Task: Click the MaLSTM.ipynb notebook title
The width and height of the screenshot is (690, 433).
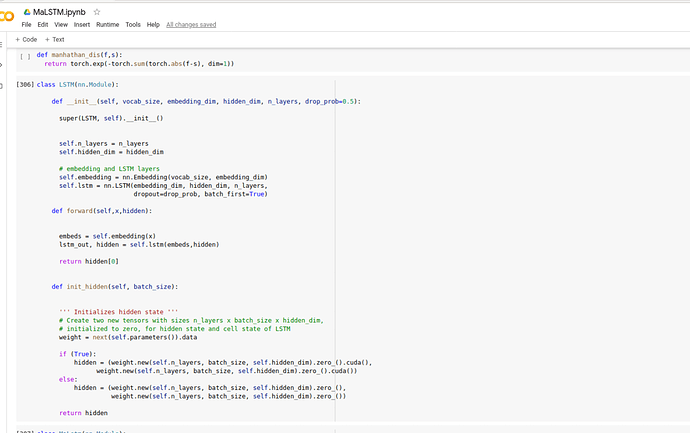Action: 59,11
